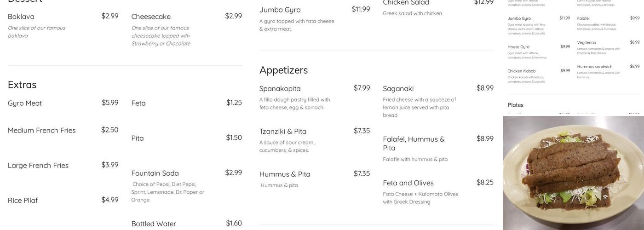The image size is (644, 230).
Task: Select the Cheesecake menu item
Action: [x=151, y=17]
